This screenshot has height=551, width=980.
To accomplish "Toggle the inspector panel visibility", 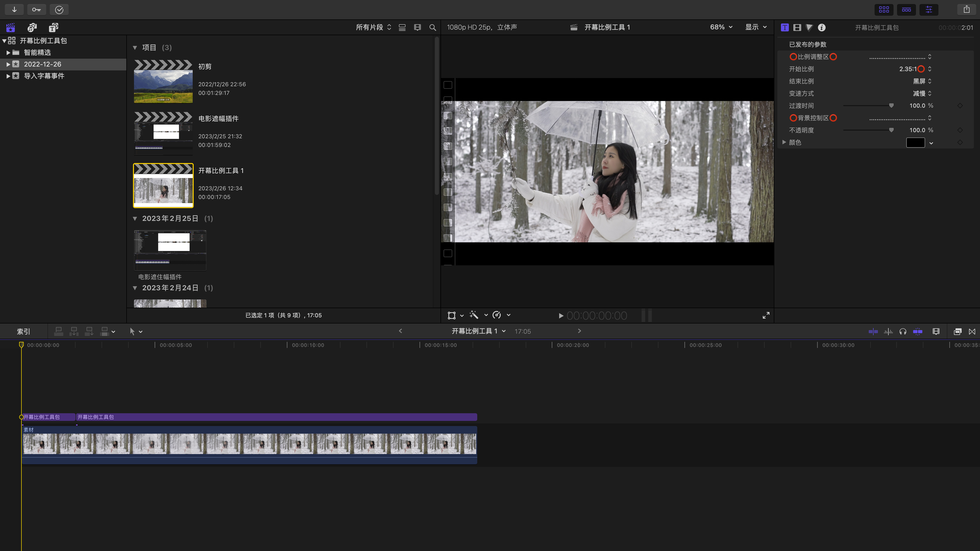I will [929, 9].
